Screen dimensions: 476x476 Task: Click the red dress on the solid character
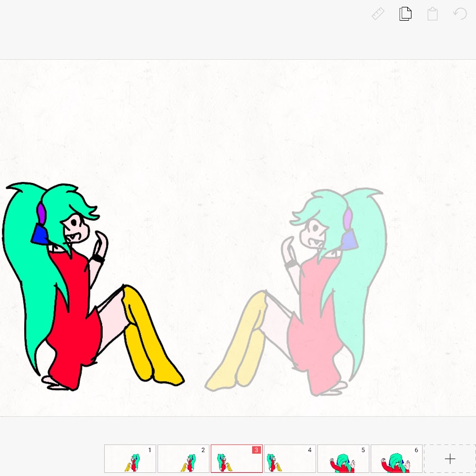(74, 328)
